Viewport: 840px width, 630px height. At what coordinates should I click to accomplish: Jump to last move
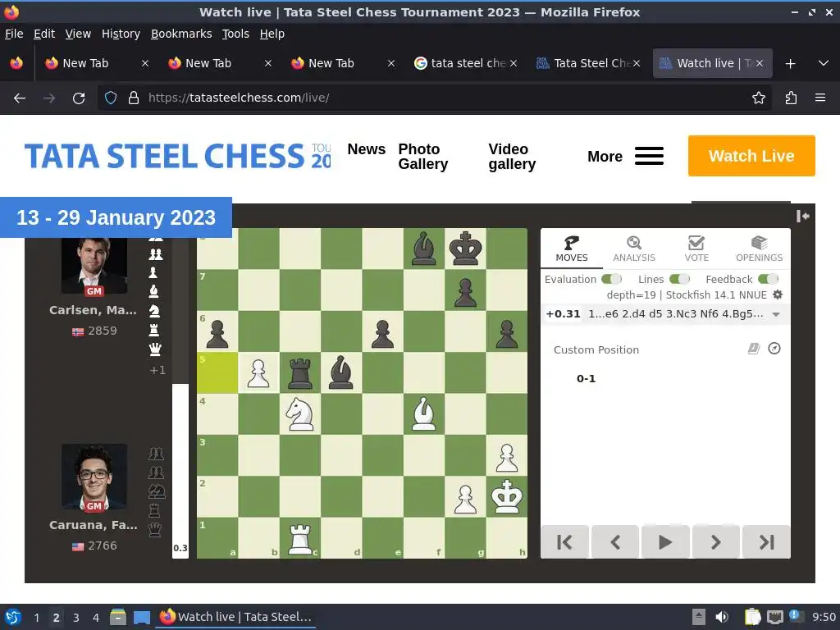[x=766, y=542]
